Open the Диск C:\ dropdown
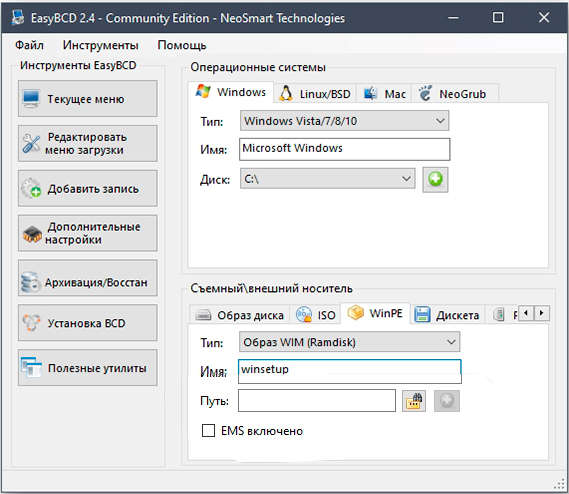569x494 pixels. pos(327,179)
